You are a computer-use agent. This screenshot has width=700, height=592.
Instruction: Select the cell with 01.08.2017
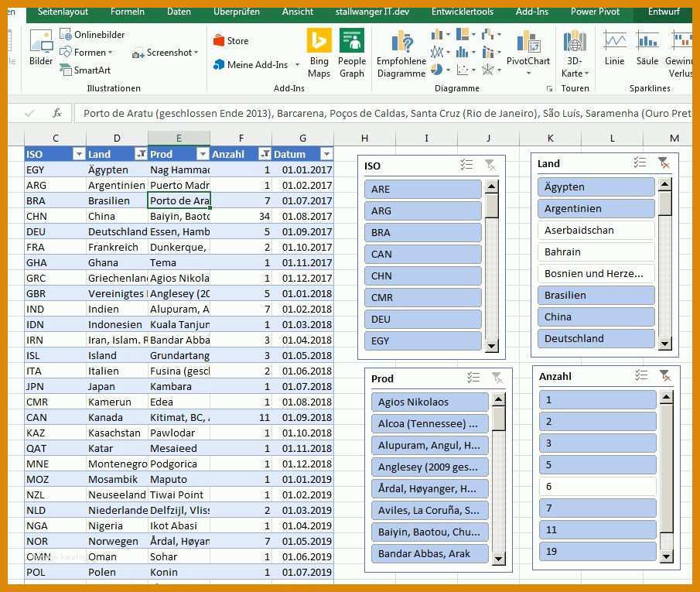click(x=302, y=216)
